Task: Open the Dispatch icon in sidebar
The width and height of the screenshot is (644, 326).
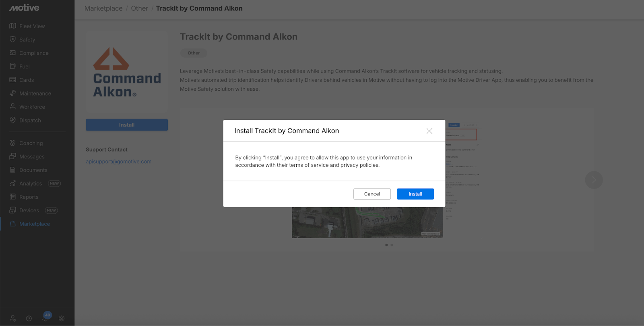Action: coord(13,120)
